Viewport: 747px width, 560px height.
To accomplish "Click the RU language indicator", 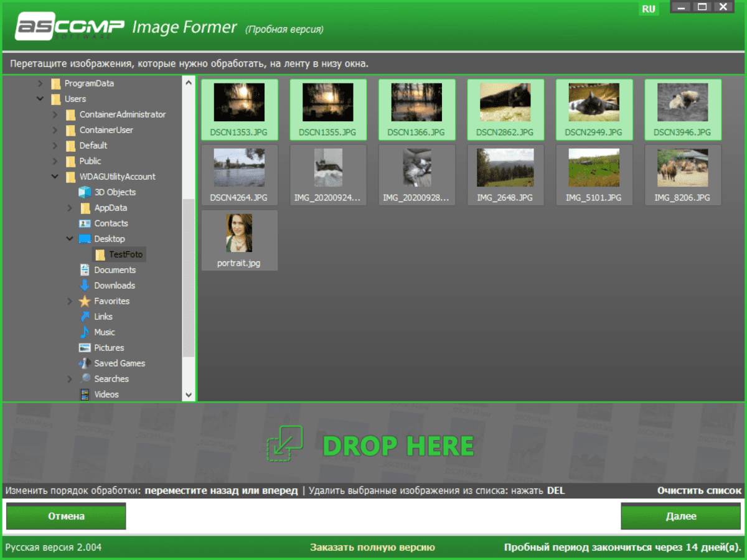I will 649,9.
